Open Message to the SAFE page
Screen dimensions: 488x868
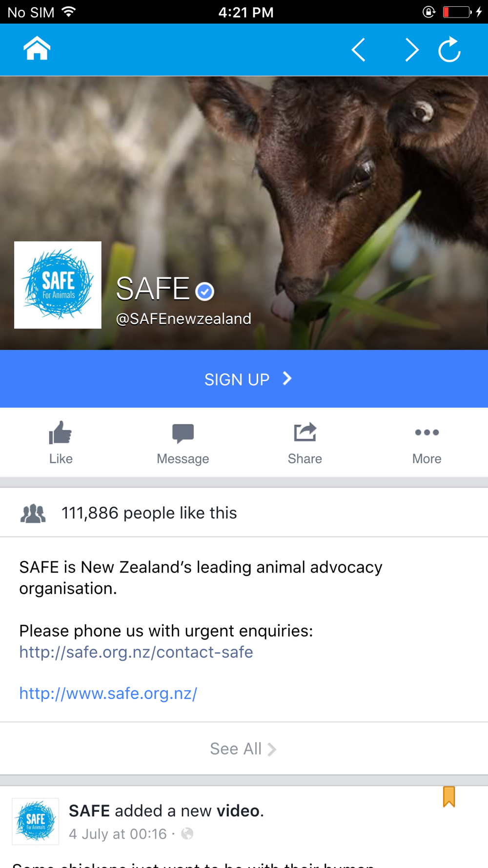point(183,443)
